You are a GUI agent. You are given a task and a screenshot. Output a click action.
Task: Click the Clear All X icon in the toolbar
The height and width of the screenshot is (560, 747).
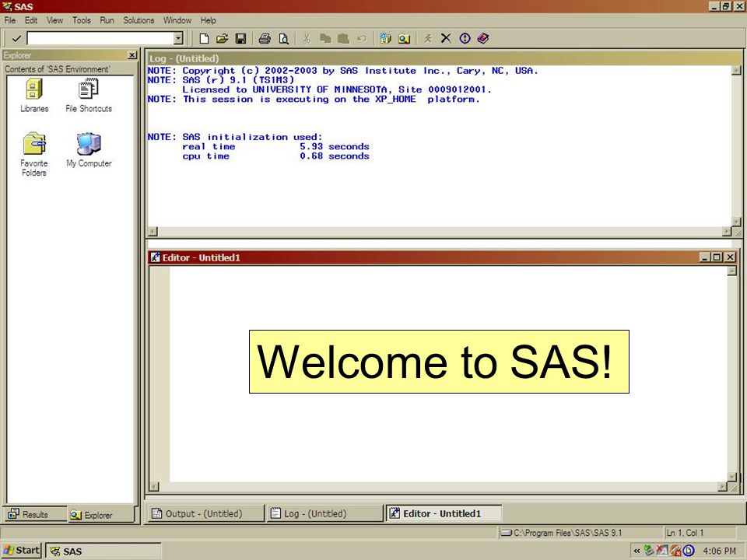[446, 39]
